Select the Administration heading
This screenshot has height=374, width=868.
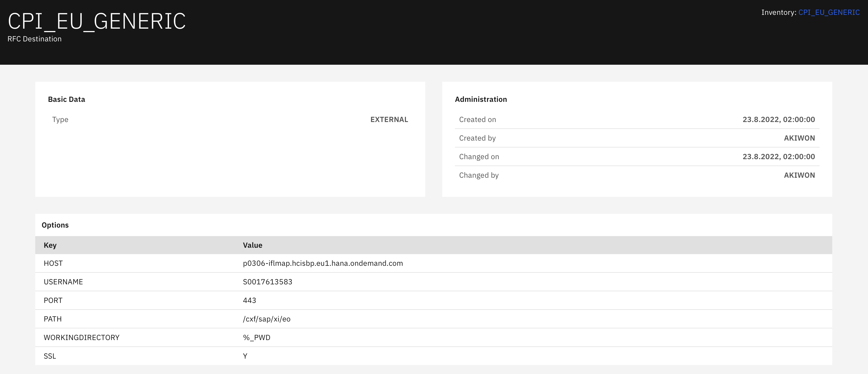click(481, 99)
